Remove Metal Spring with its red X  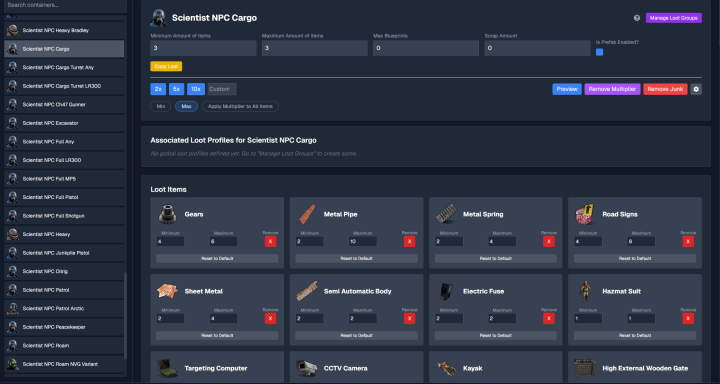(549, 242)
